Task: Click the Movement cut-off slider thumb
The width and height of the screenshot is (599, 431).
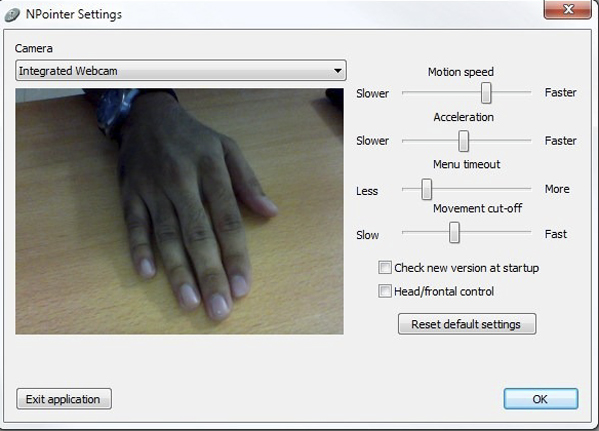Action: (x=454, y=232)
